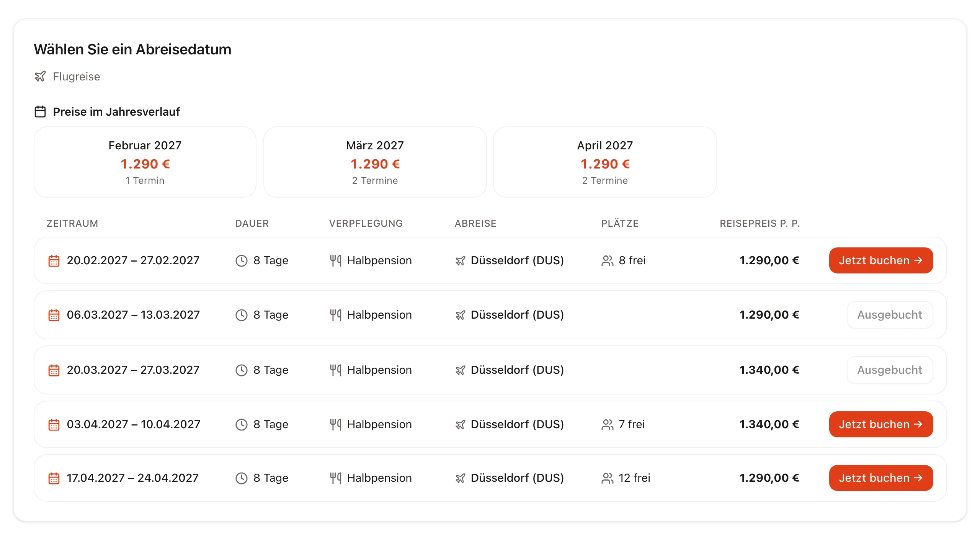The image size is (980, 540).
Task: Click plane icon by Düsseldorf in 17.04.2027 row
Action: coord(461,478)
